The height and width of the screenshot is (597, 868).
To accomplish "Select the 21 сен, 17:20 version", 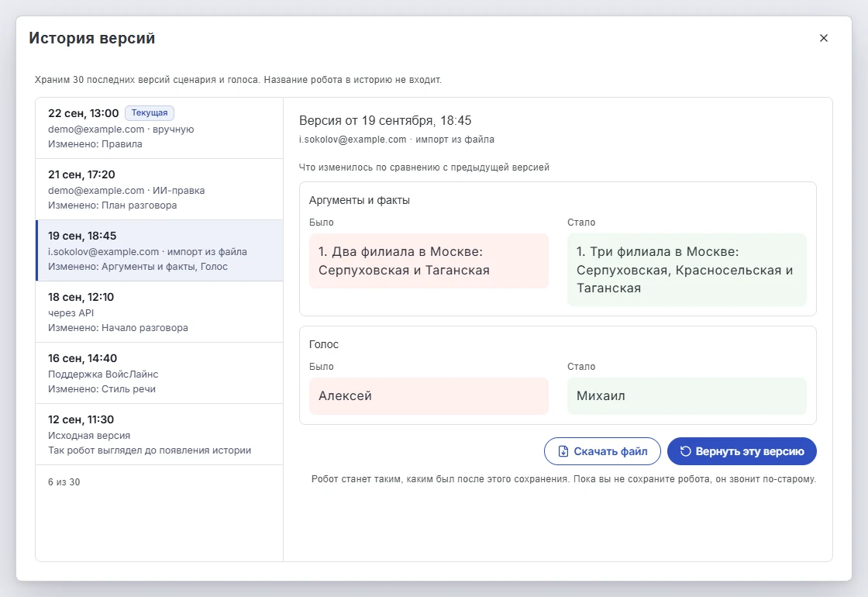I will tap(160, 189).
